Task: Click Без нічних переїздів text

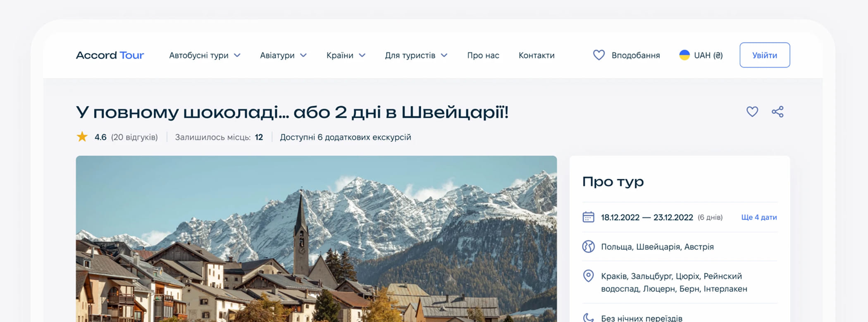Action: pos(641,318)
